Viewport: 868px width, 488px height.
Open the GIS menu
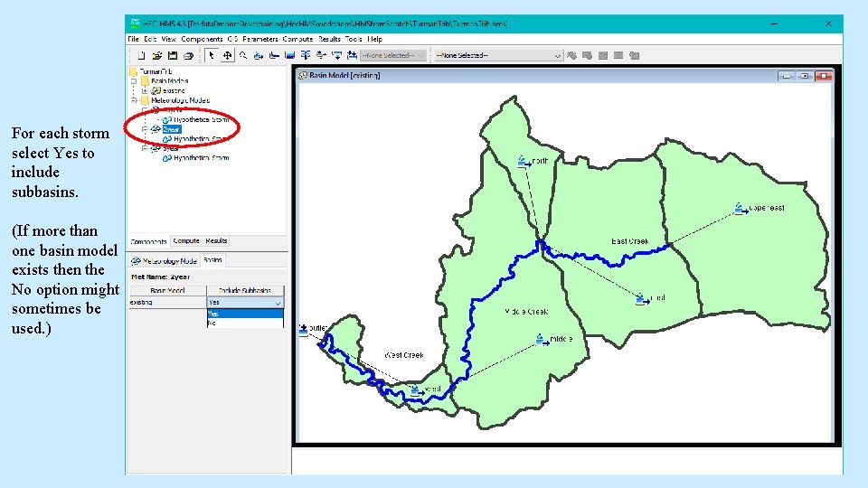[x=232, y=39]
